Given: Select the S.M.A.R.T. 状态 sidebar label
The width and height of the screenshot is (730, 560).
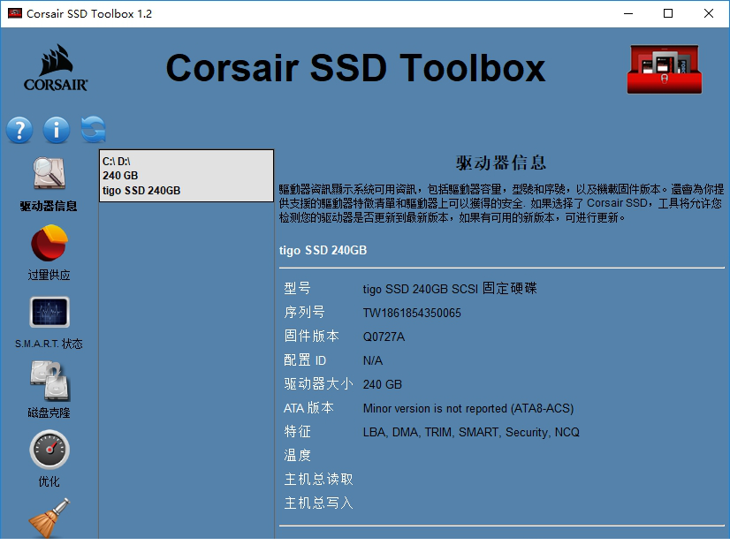Looking at the screenshot, I should click(x=49, y=344).
